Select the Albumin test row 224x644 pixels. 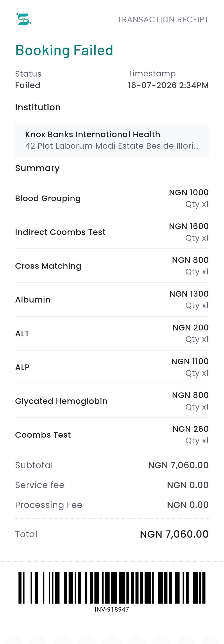pos(112,300)
